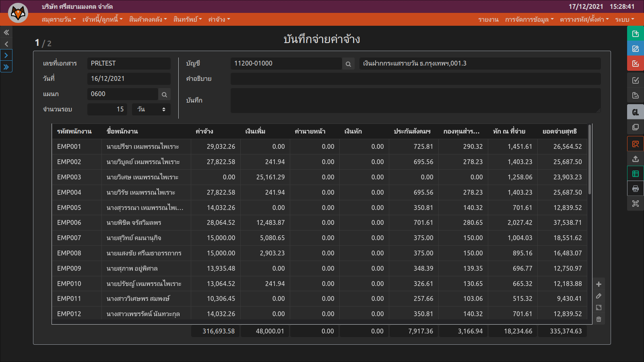
Task: Go to previous record chevron
Action: click(x=6, y=44)
